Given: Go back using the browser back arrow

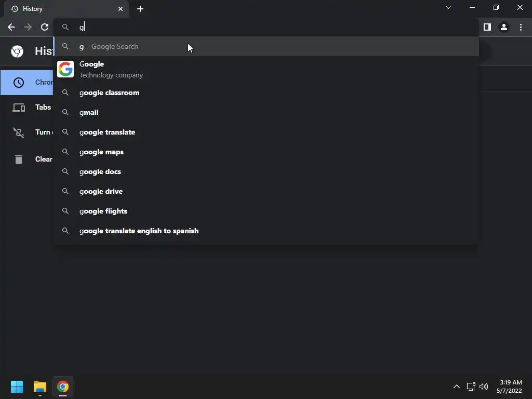Looking at the screenshot, I should (11, 27).
